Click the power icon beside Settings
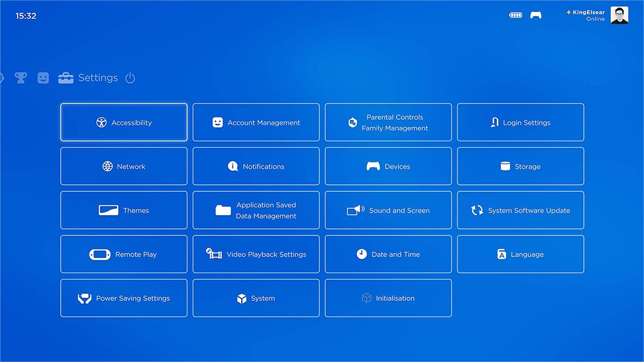 (x=130, y=78)
